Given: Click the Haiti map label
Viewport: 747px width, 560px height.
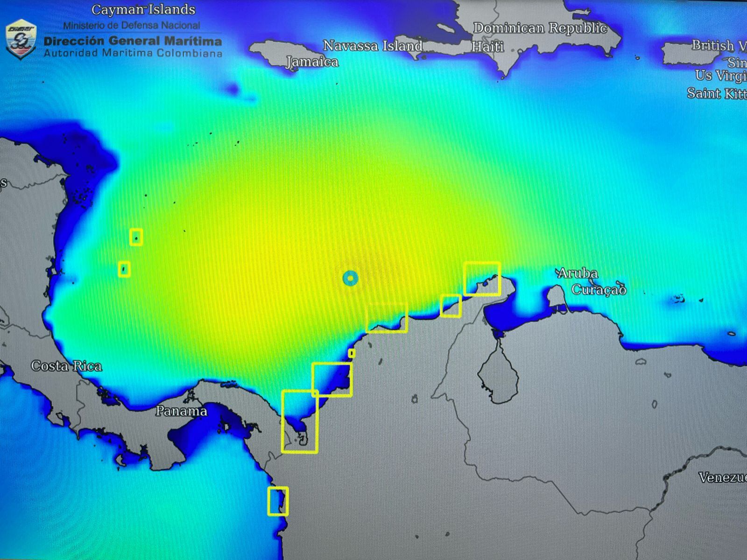Looking at the screenshot, I should point(487,47).
